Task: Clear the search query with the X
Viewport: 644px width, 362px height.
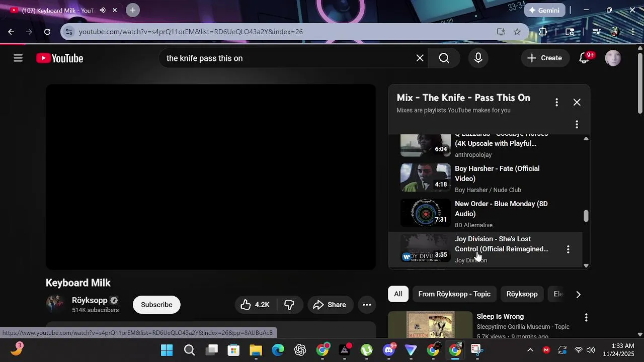Action: pos(420,58)
